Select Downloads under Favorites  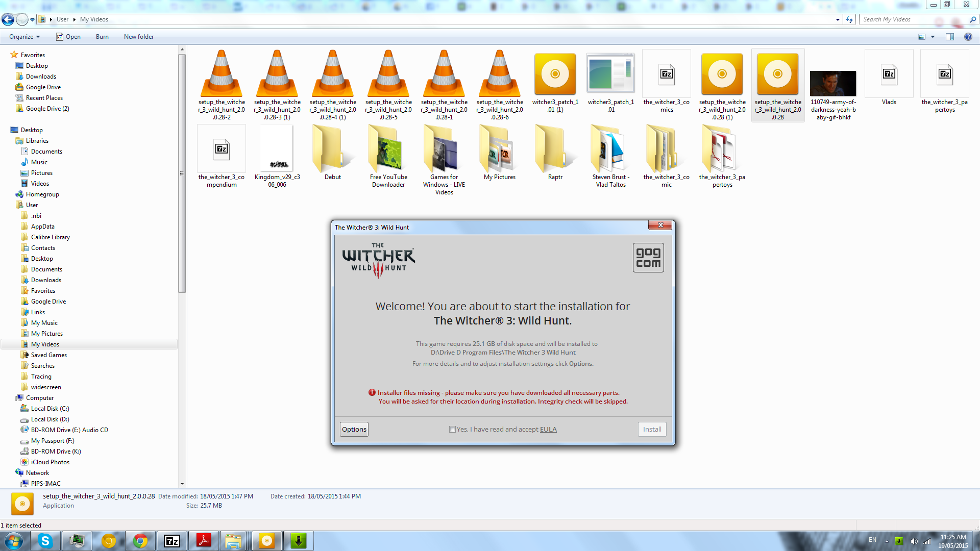pos(41,77)
